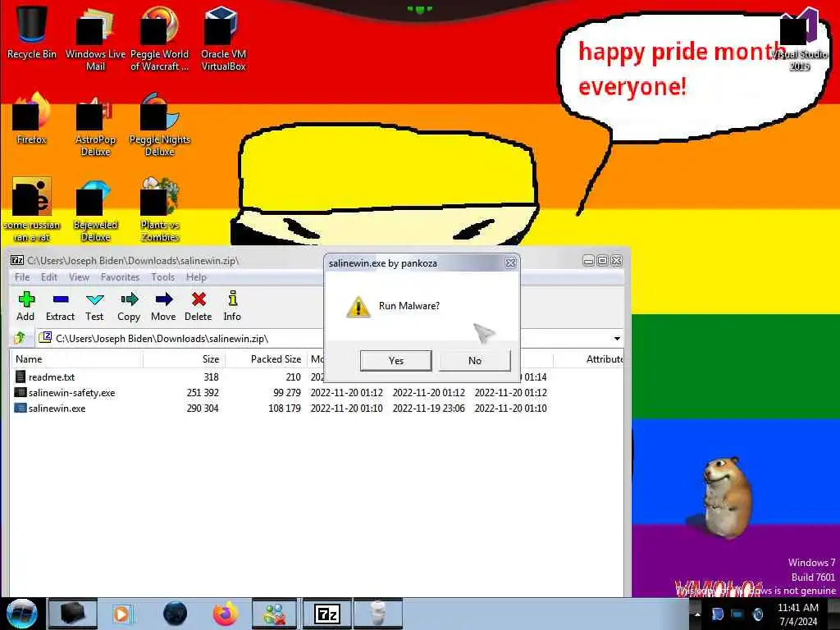Viewport: 840px width, 630px height.
Task: Select the Firefox desktop icon
Action: coord(32,118)
